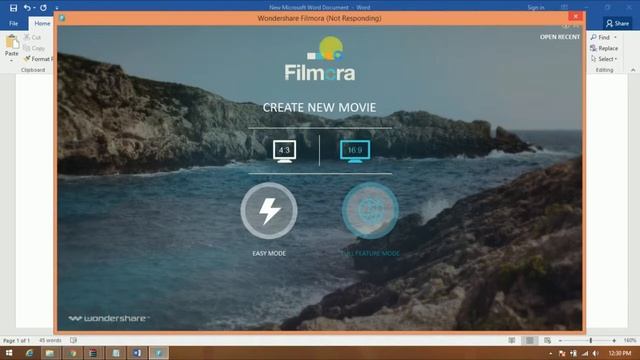This screenshot has height=360, width=640.
Task: Click Sign in on Word's title bar
Action: coord(536,7)
